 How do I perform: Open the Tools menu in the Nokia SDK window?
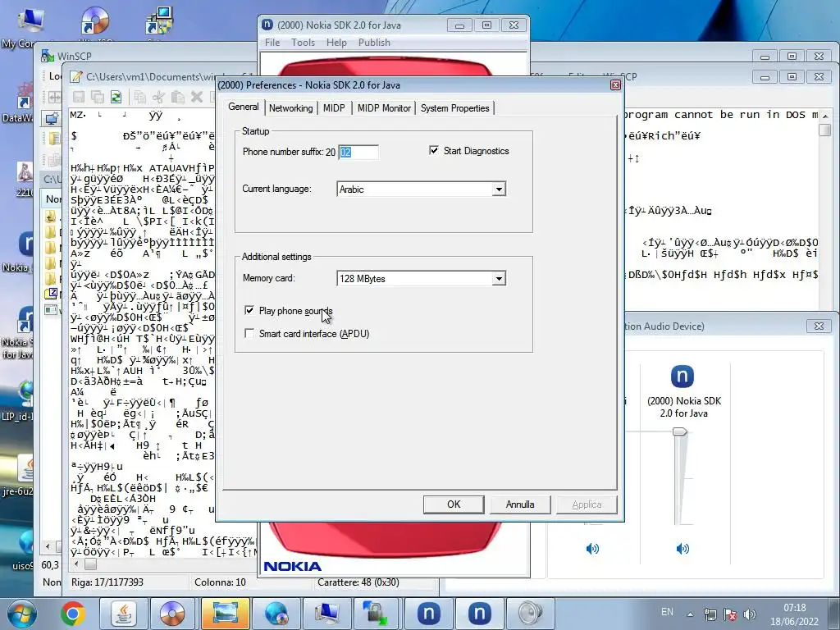click(x=303, y=43)
